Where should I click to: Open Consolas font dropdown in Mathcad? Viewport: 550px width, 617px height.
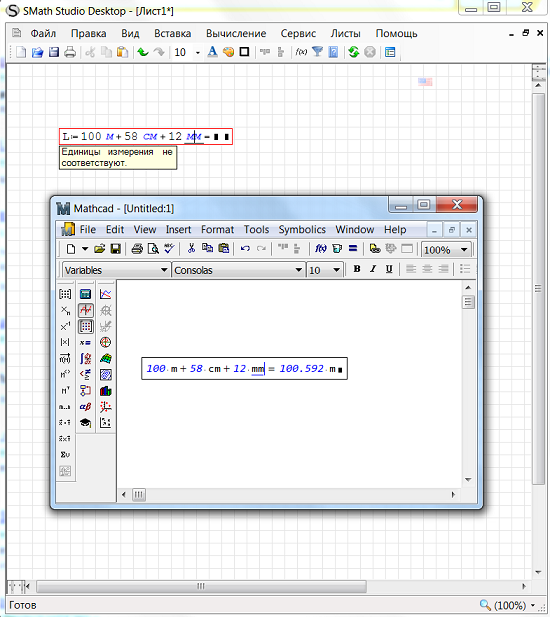tap(299, 270)
